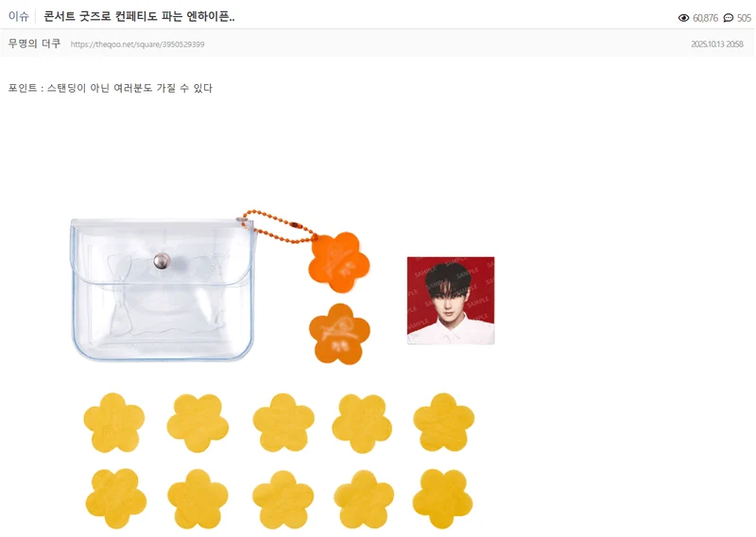Click the post timestamp 2025.10.13 20:58
756x537 pixels.
(x=717, y=43)
